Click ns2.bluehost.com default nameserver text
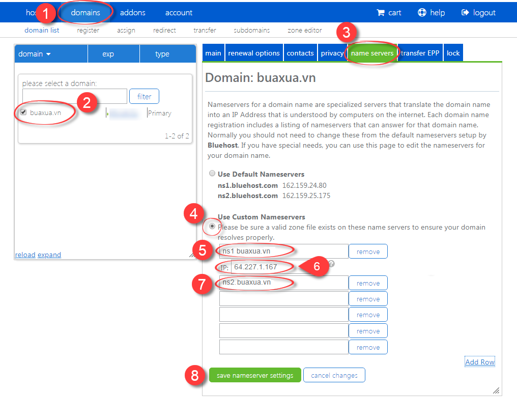This screenshot has height=420, width=517. [248, 195]
